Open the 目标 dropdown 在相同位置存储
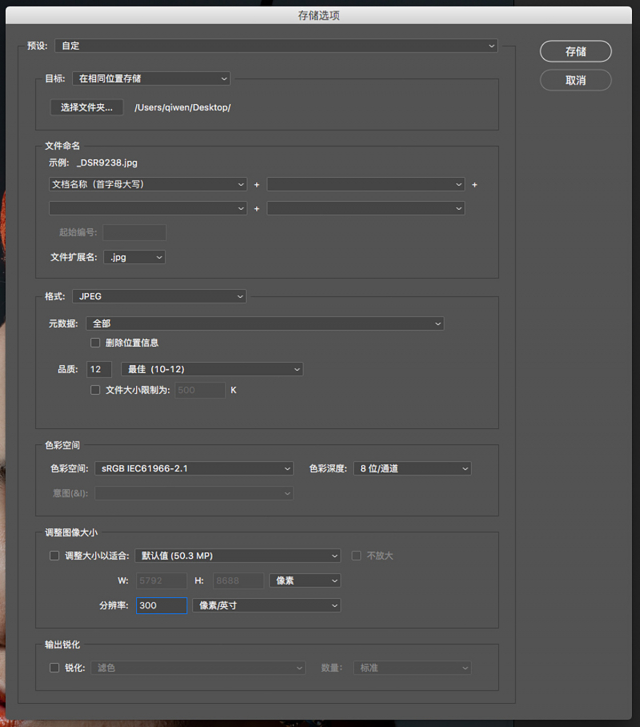This screenshot has height=727, width=640. pyautogui.click(x=151, y=78)
